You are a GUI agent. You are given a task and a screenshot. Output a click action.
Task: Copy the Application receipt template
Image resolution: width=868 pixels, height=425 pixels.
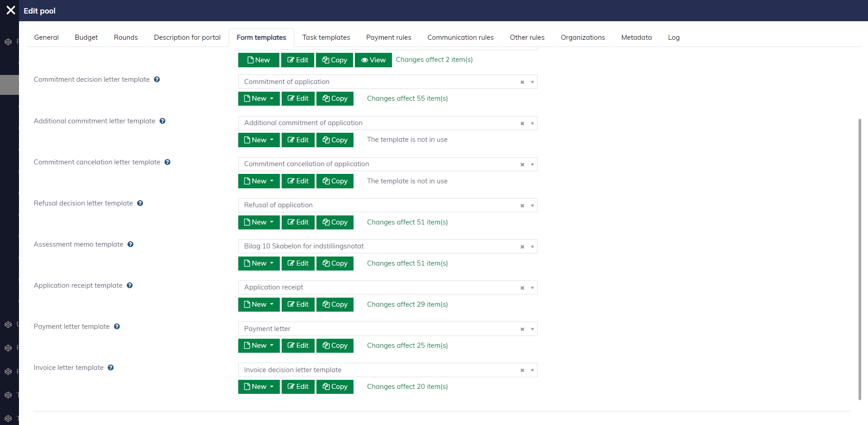335,304
